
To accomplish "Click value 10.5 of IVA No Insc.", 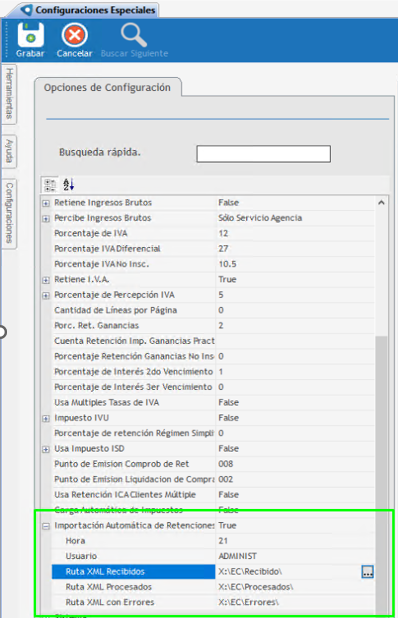I will pos(227,264).
